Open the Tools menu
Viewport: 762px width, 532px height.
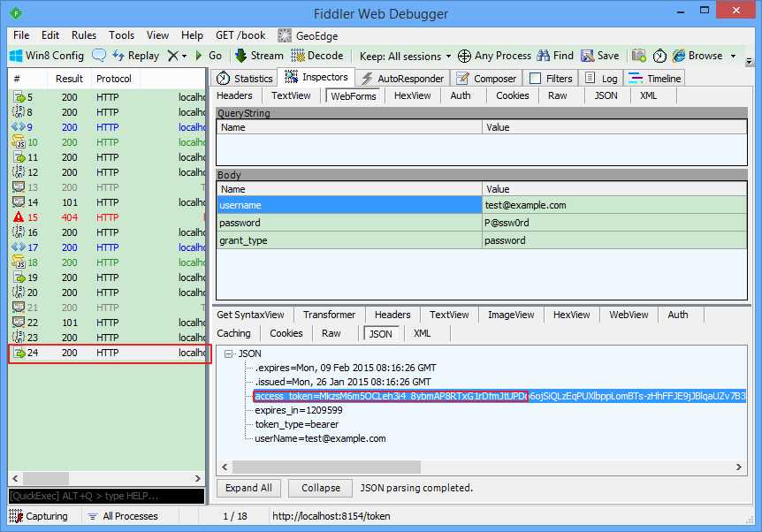121,35
